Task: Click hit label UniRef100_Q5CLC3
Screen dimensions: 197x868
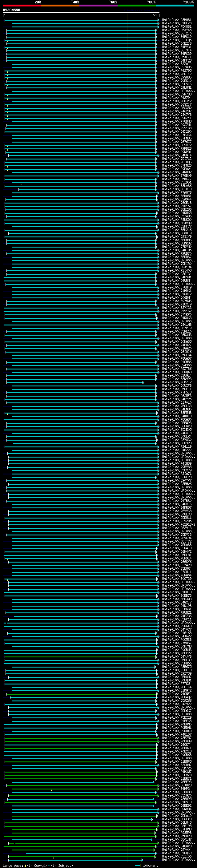Action: click(x=177, y=406)
